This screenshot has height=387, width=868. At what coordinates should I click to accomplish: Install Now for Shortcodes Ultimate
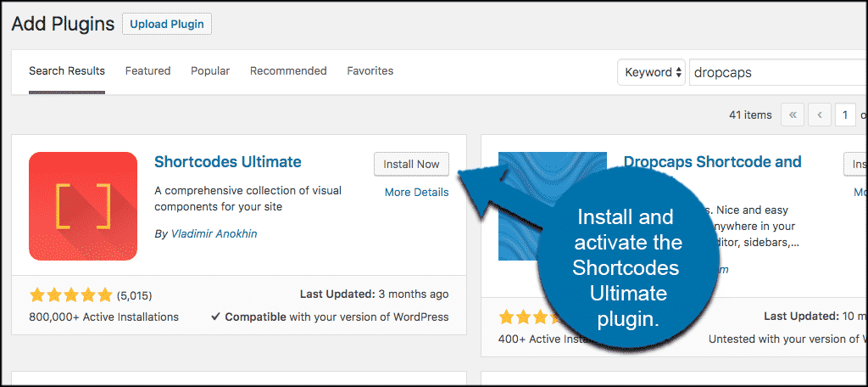tap(411, 164)
